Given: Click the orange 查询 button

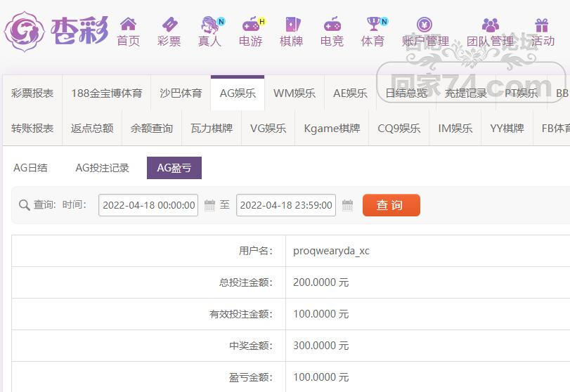Looking at the screenshot, I should (391, 205).
